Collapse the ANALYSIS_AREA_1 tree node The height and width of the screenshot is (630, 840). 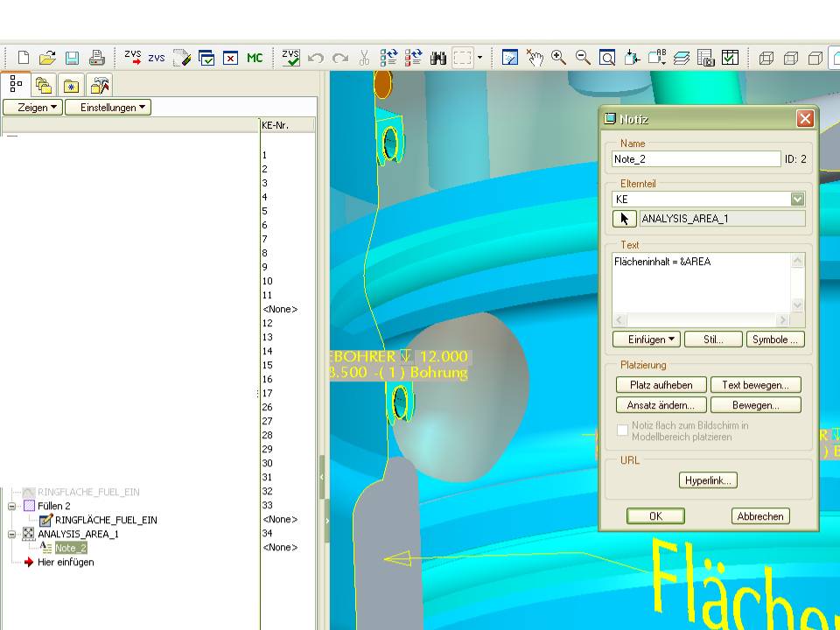11,534
